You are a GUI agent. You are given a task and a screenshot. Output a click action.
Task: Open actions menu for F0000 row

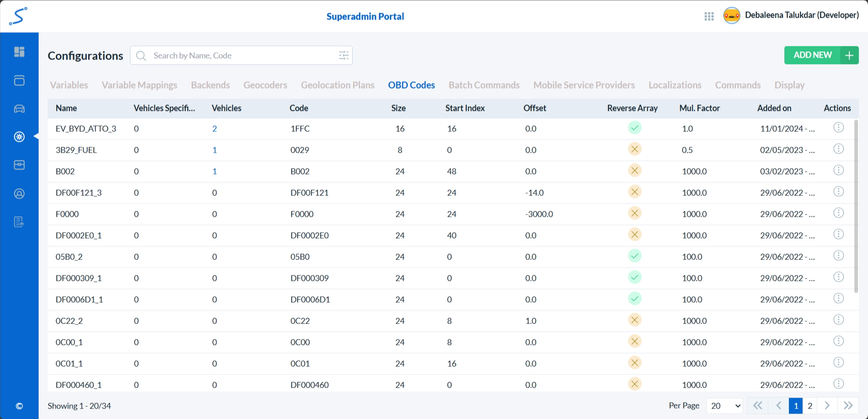click(x=838, y=213)
